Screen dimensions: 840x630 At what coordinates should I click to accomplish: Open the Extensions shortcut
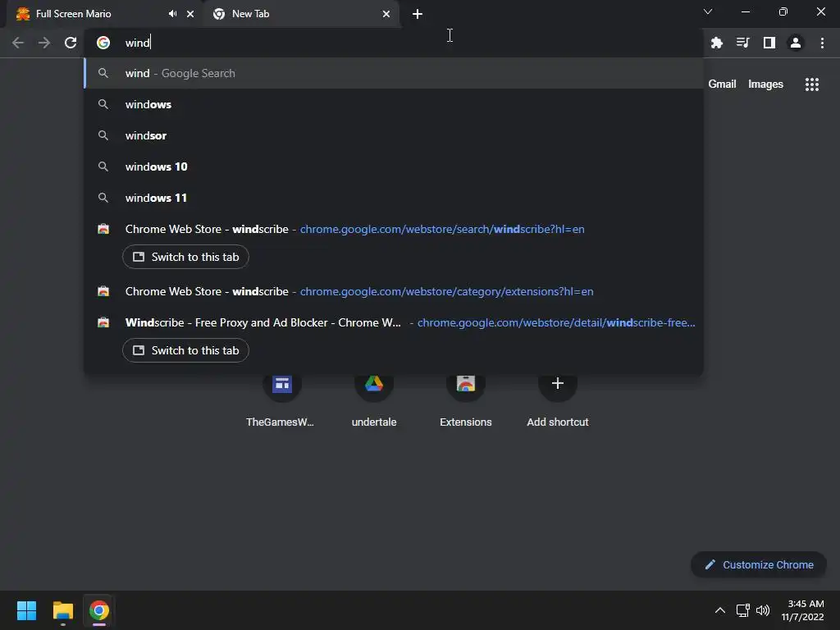466,399
